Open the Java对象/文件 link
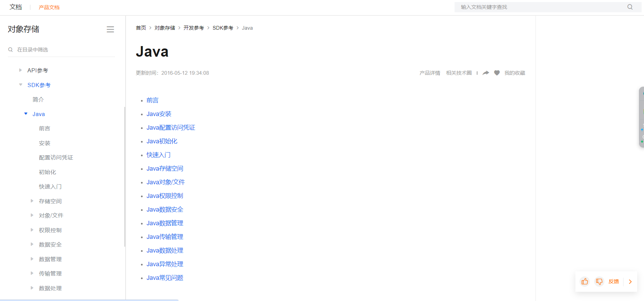Screen dimensions: 644x301 click(x=166, y=182)
